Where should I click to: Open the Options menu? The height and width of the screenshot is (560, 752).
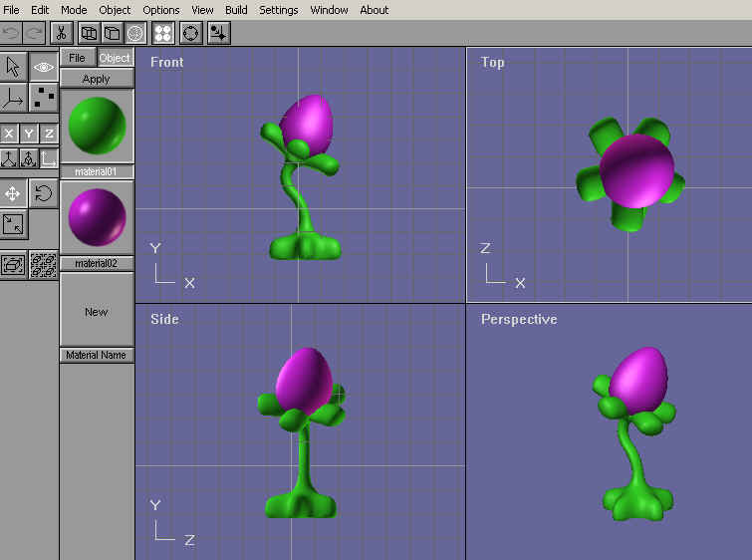pos(161,10)
